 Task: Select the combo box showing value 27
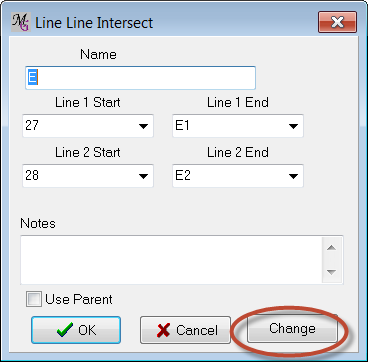tap(88, 126)
